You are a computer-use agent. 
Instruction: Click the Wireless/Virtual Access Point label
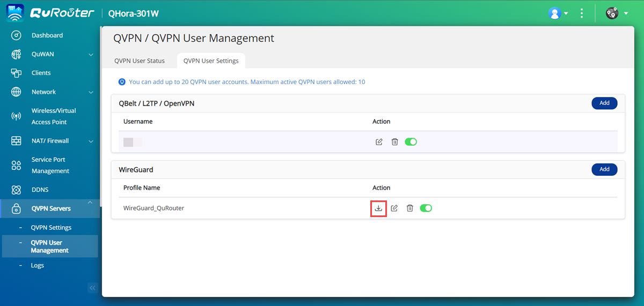pos(54,116)
